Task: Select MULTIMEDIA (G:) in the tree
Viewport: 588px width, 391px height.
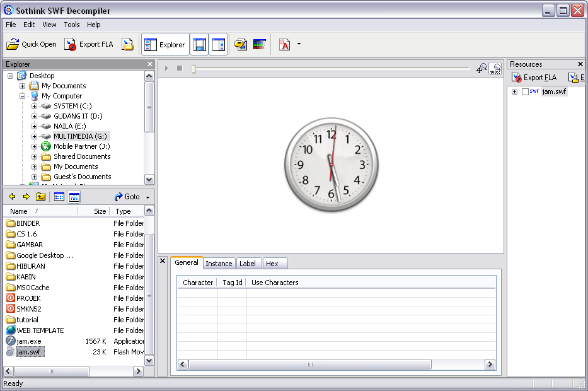Action: click(80, 137)
